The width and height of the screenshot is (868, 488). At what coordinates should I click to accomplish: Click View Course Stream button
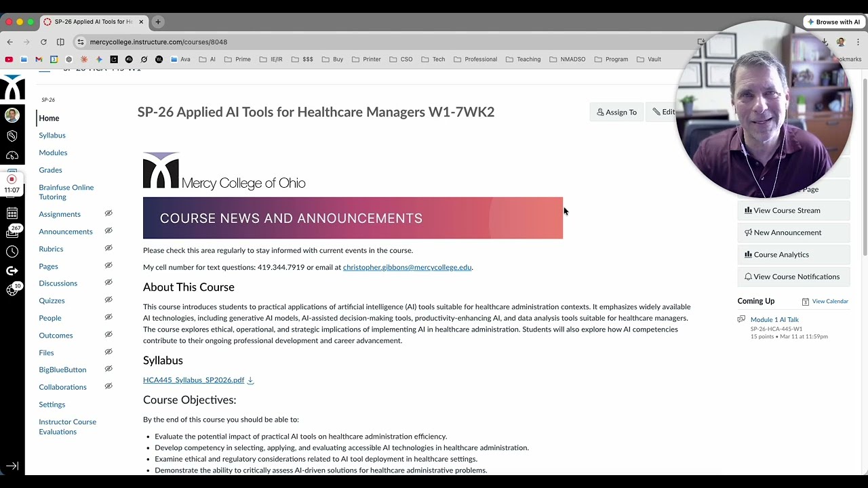[x=793, y=210]
